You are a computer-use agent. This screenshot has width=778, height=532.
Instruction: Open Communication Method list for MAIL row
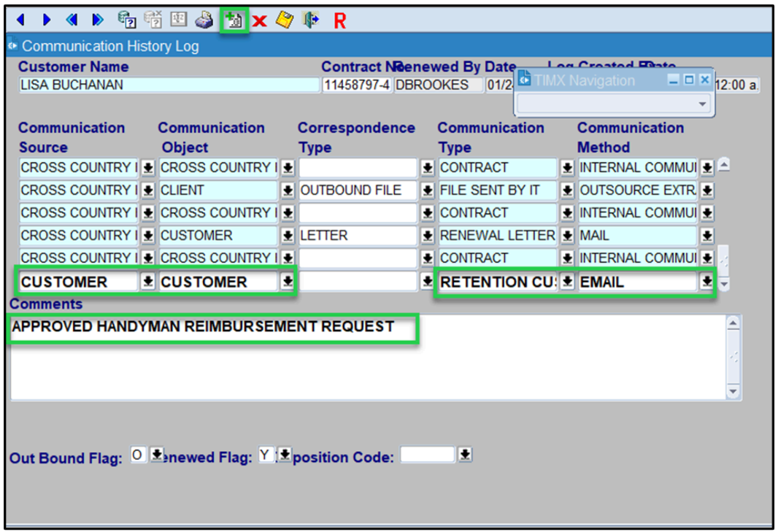tap(707, 235)
